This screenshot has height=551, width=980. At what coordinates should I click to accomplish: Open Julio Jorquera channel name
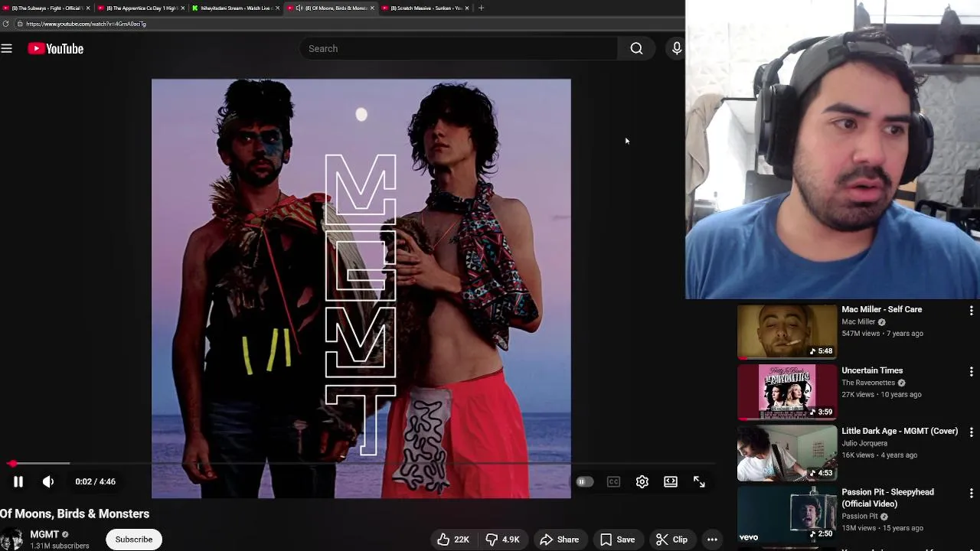pos(864,443)
